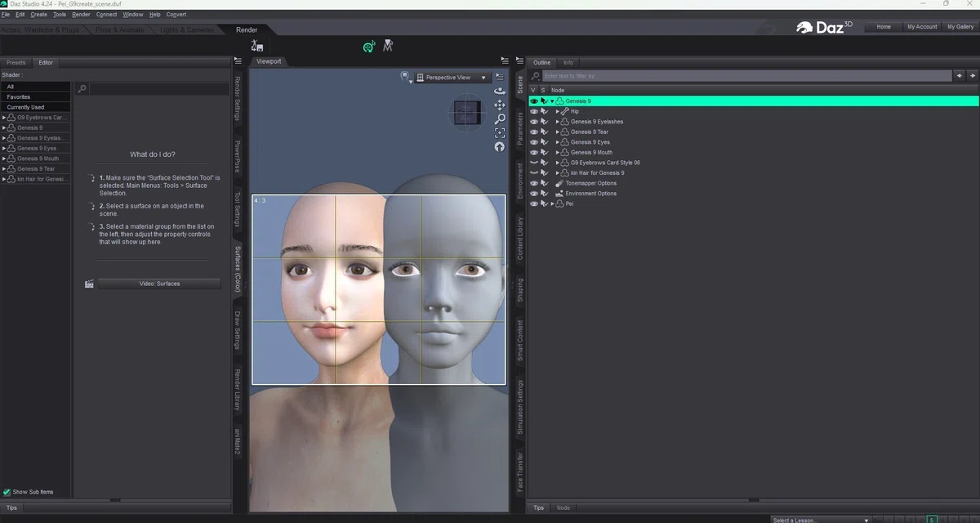
Task: Click the viewport zoom magnifier icon
Action: pyautogui.click(x=500, y=119)
